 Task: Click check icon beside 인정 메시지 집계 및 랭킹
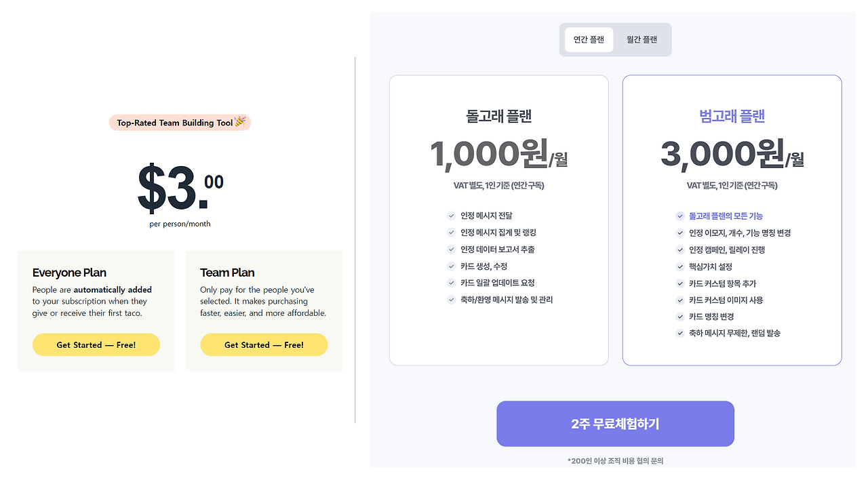click(x=452, y=233)
